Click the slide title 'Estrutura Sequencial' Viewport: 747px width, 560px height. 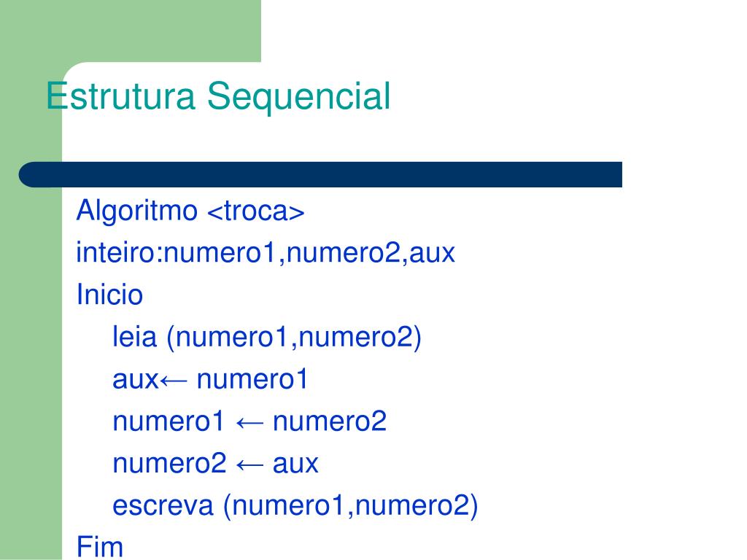(x=218, y=97)
